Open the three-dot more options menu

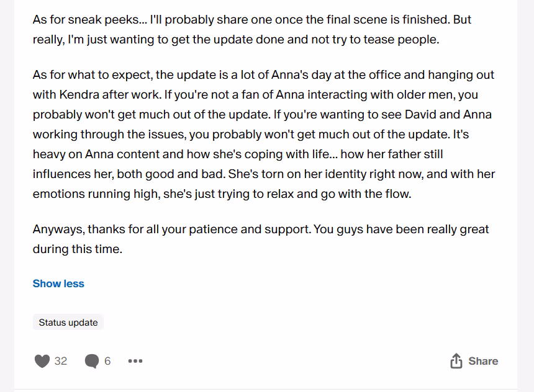(135, 361)
